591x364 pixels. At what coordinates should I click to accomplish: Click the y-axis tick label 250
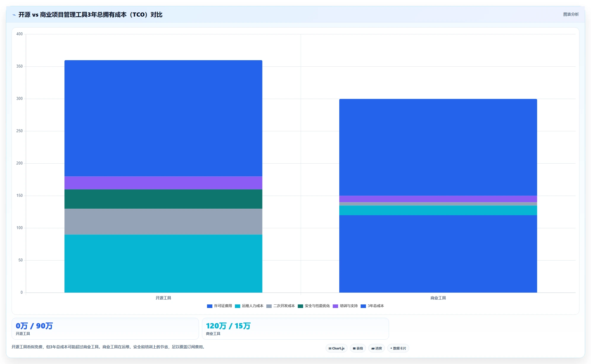pyautogui.click(x=20, y=131)
